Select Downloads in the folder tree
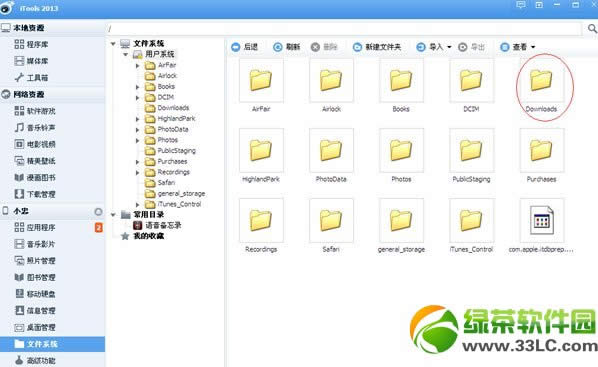 pos(167,108)
